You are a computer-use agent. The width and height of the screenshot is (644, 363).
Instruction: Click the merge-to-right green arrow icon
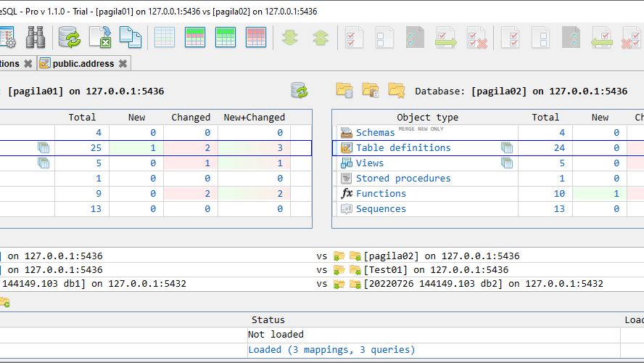445,38
